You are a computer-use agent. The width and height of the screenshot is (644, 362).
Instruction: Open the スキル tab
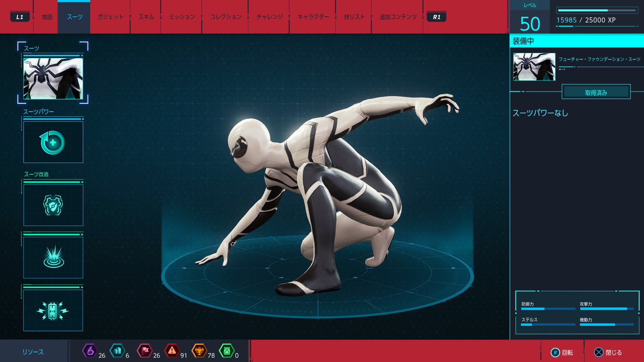tap(146, 17)
